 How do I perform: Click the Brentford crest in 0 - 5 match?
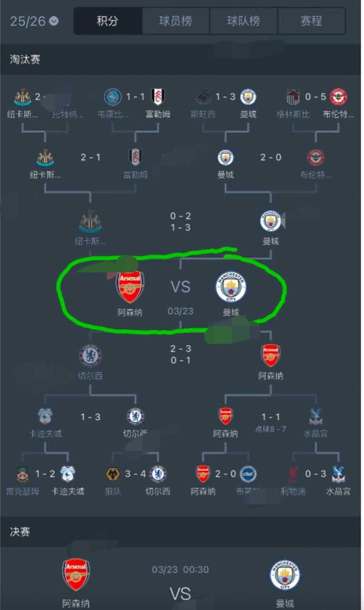[x=339, y=97]
